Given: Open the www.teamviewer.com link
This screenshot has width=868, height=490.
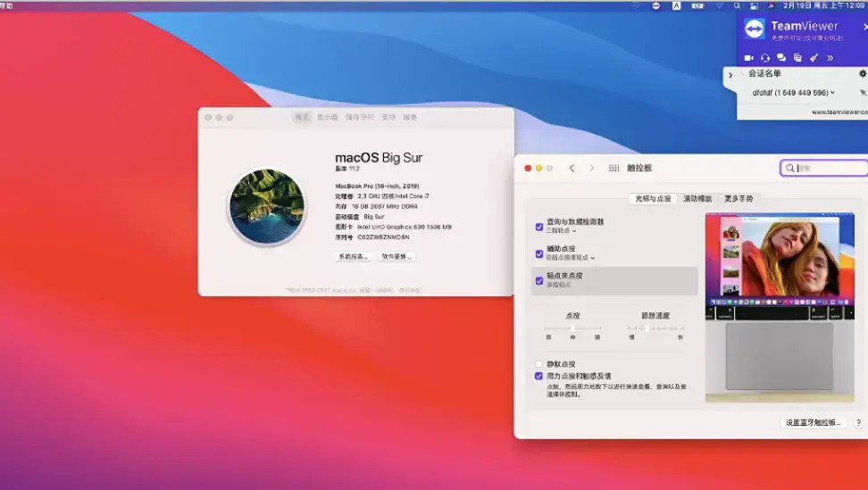Looking at the screenshot, I should click(839, 112).
